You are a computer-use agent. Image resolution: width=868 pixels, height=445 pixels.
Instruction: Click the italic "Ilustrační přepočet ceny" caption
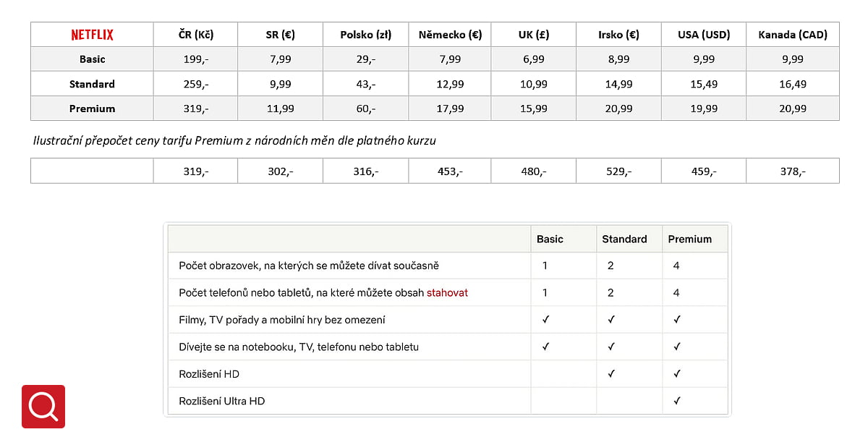pyautogui.click(x=234, y=140)
